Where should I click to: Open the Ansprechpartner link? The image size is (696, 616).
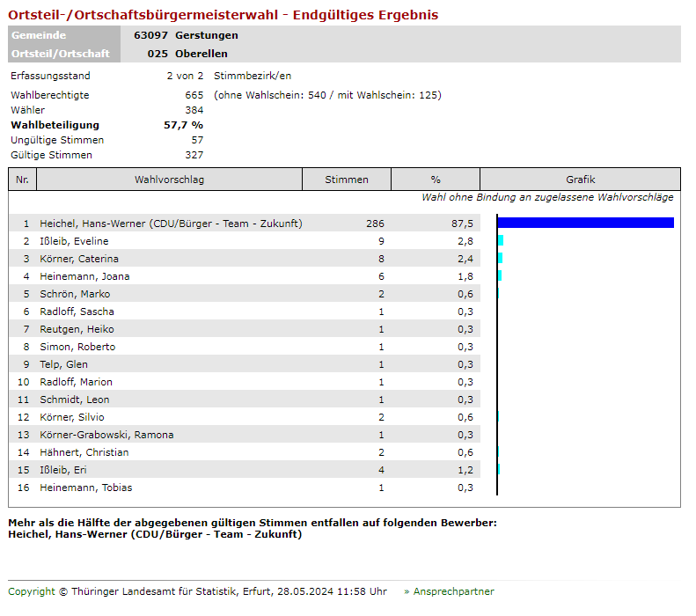pos(453,591)
